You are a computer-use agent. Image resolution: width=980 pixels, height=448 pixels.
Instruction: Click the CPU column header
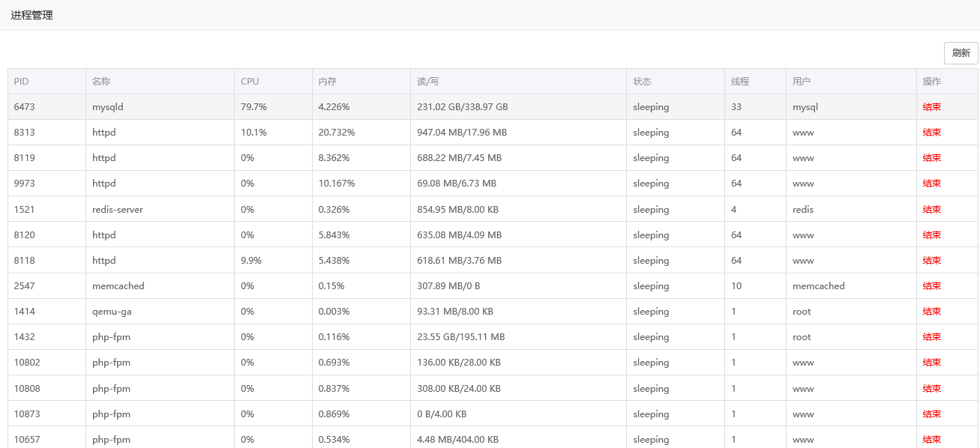(x=250, y=82)
